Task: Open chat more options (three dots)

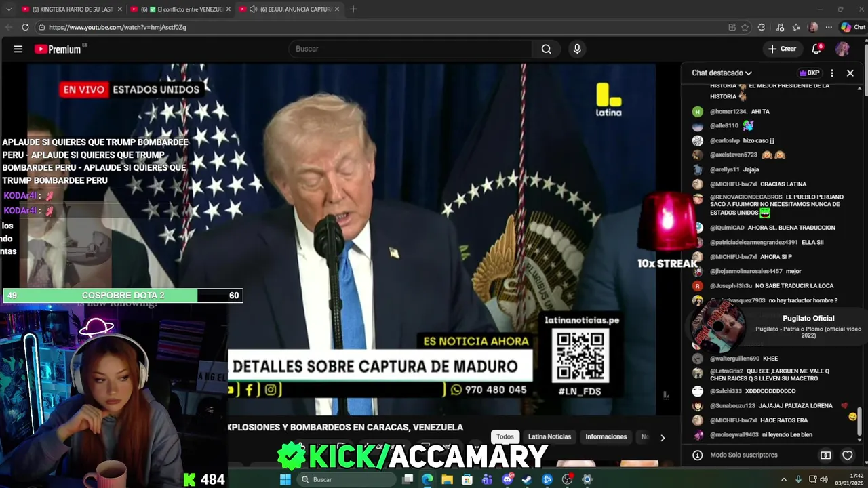Action: coord(832,73)
